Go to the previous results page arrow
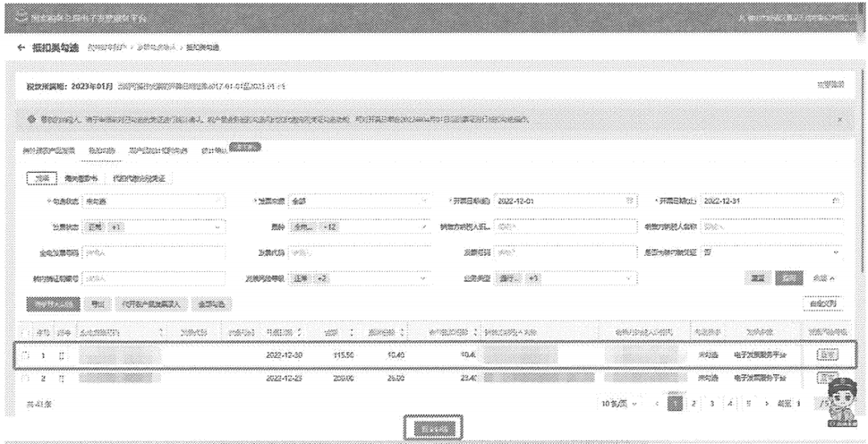Image resolution: width=868 pixels, height=444 pixels. 657,404
